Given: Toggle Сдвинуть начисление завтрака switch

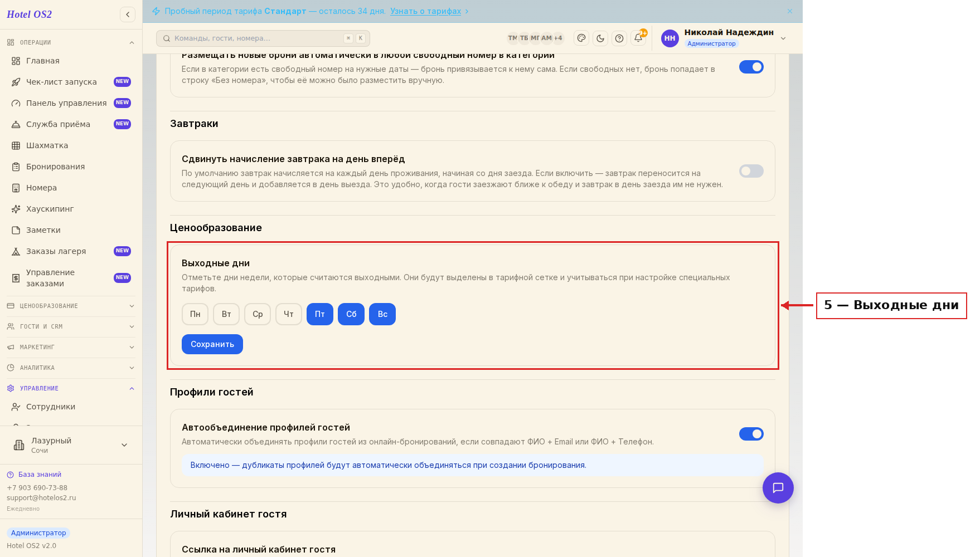Looking at the screenshot, I should 751,171.
